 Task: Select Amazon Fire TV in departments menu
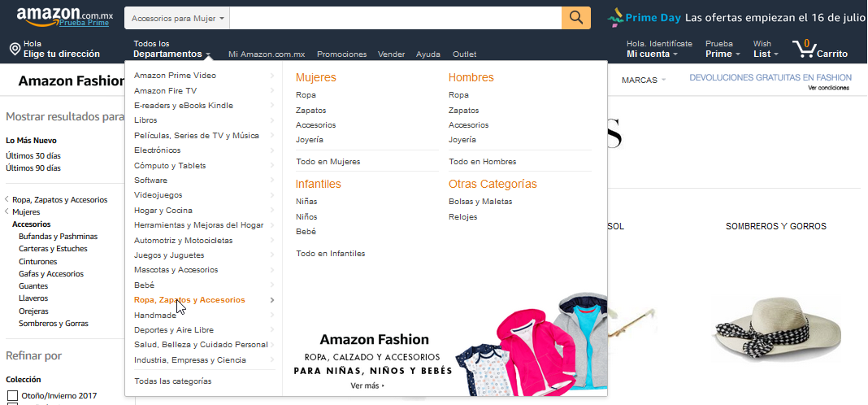(x=166, y=91)
